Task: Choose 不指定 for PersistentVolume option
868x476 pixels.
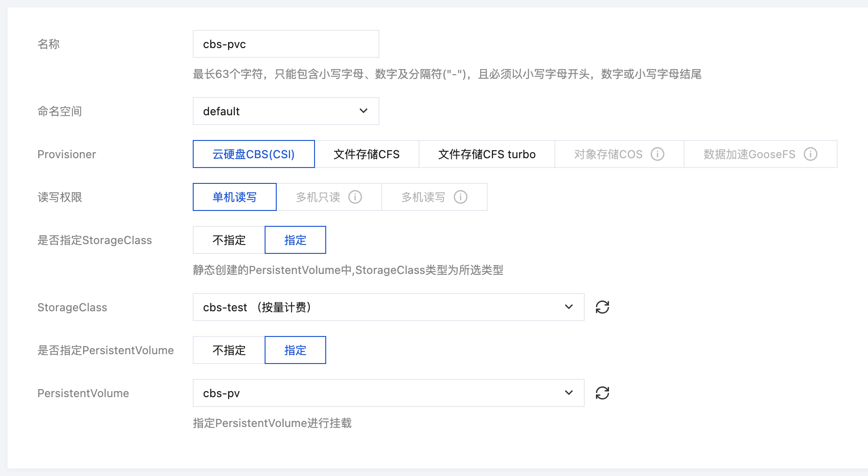Action: [x=229, y=350]
